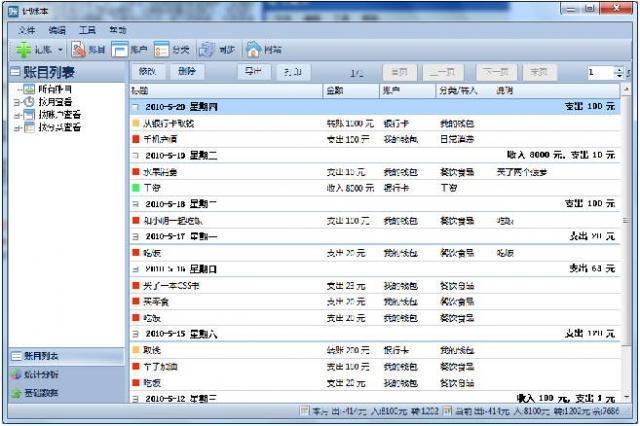Click red square icon of 买零食 entry
Screen dimensions: 640x426
pyautogui.click(x=136, y=301)
